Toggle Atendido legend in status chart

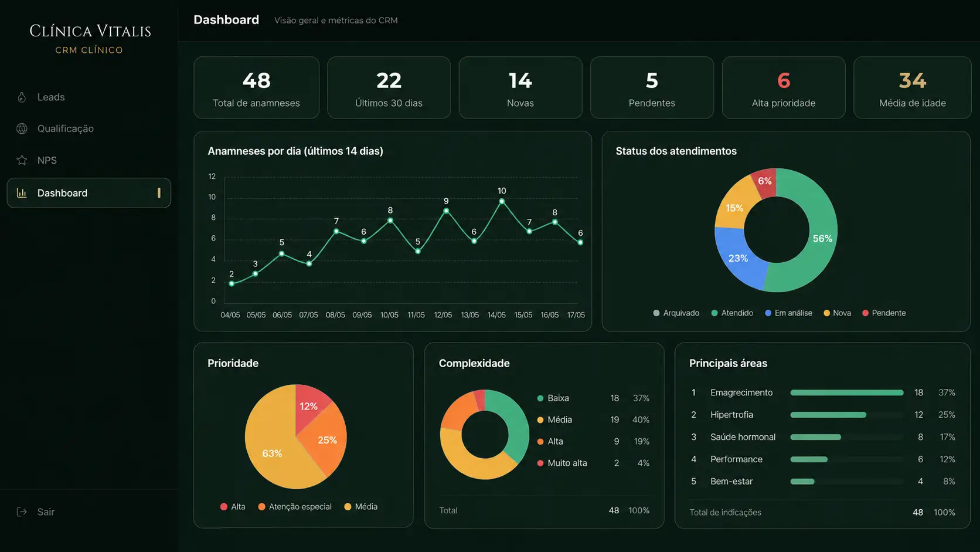point(732,313)
